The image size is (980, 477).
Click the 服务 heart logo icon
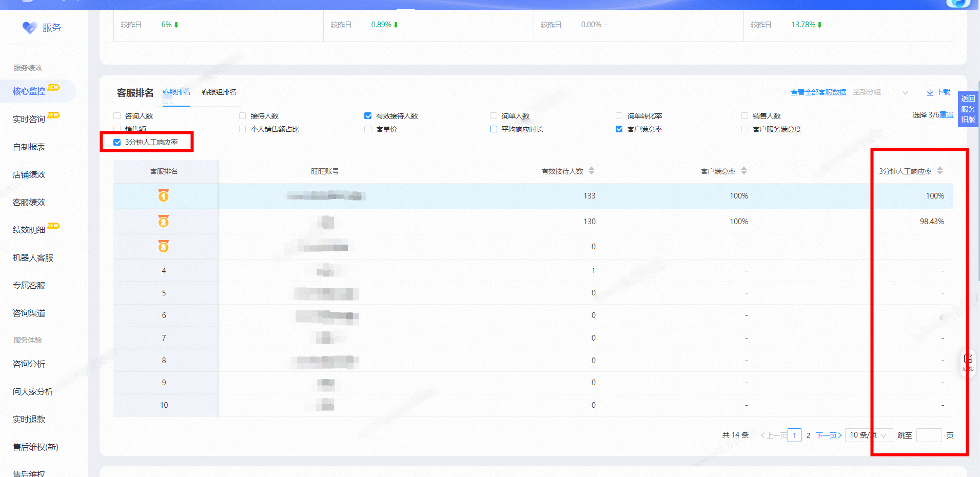(30, 28)
